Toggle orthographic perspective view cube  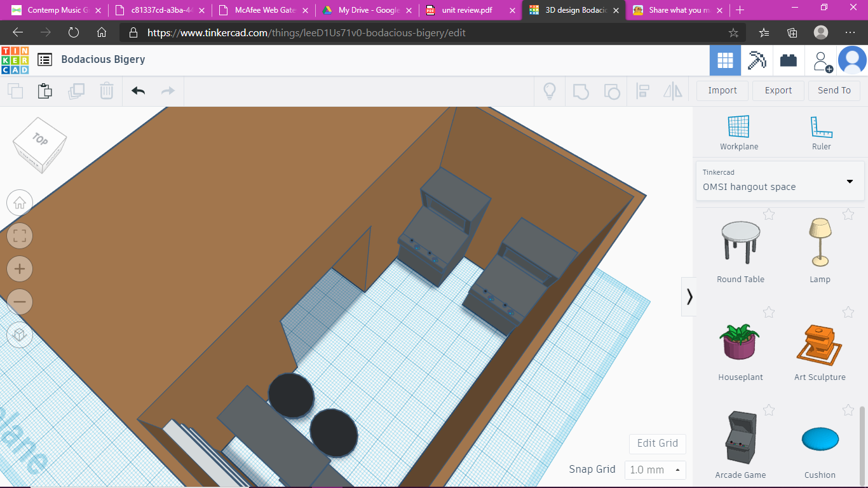coord(20,334)
